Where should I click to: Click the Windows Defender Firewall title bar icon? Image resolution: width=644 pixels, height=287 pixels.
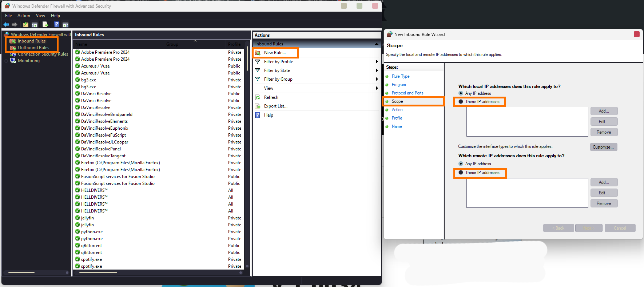(7, 6)
